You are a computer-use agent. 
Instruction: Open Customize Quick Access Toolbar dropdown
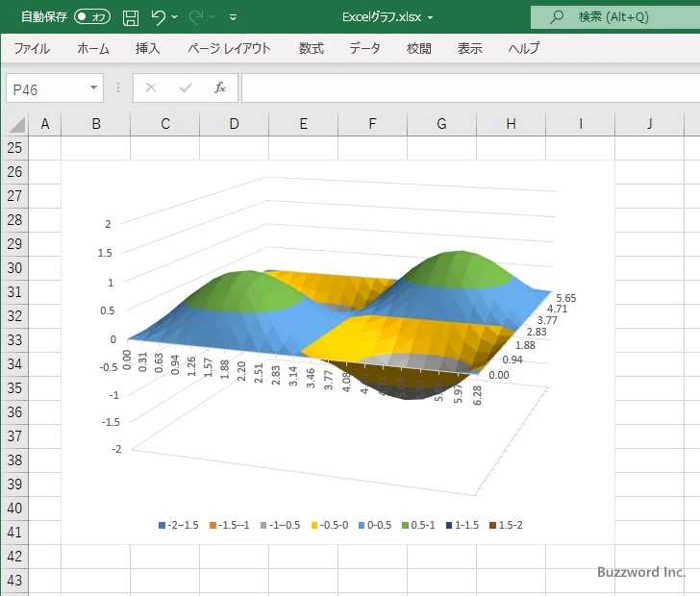233,17
